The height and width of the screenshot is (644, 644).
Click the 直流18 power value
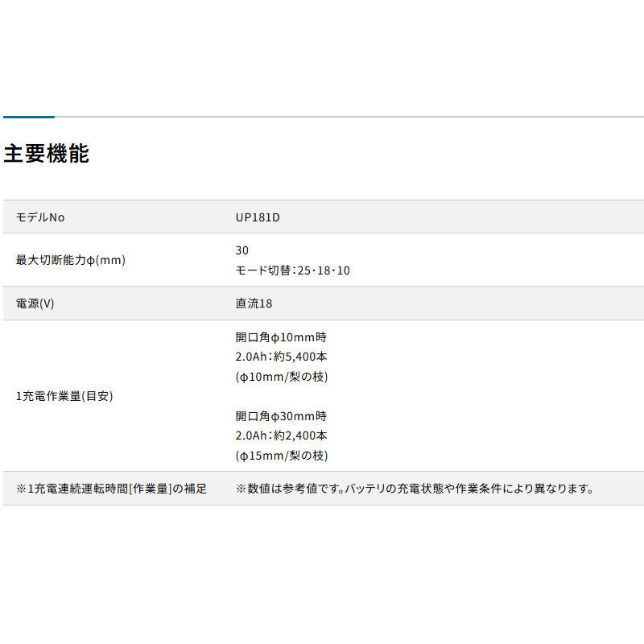pyautogui.click(x=254, y=303)
